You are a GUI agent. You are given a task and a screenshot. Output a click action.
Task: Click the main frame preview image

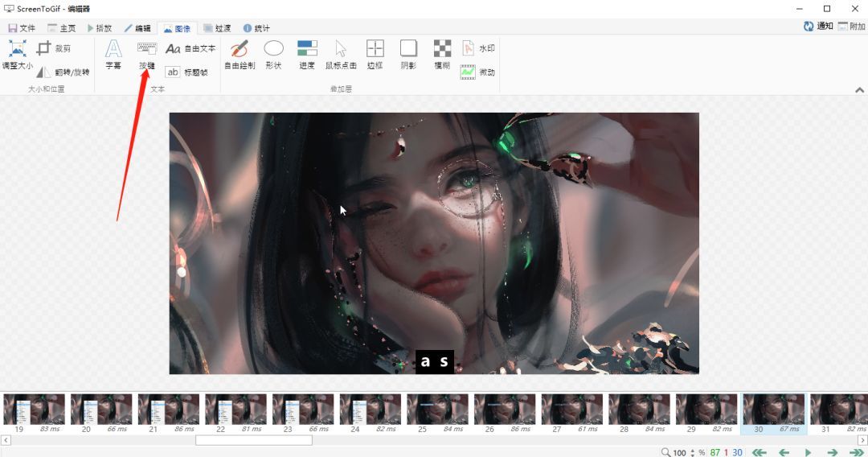coord(434,243)
